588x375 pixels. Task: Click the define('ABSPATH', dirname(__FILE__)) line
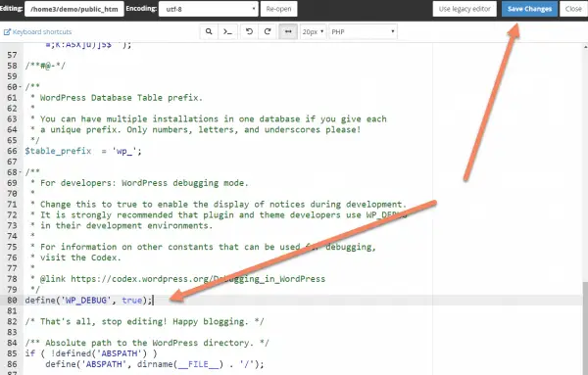click(155, 364)
